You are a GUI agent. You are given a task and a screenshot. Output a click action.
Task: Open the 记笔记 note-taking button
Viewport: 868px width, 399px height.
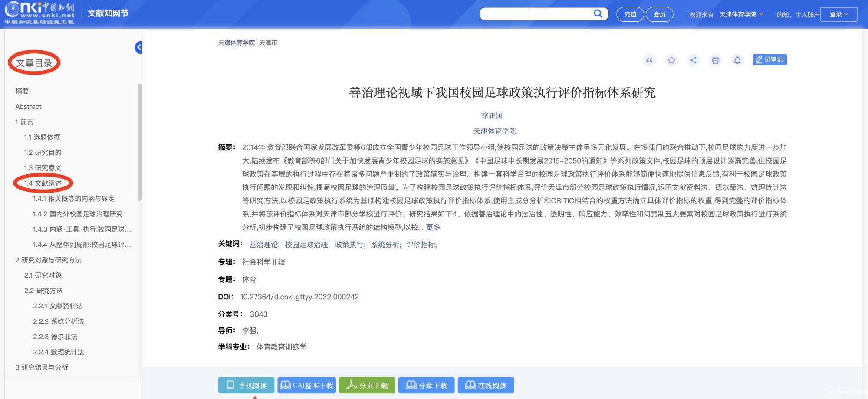click(769, 59)
